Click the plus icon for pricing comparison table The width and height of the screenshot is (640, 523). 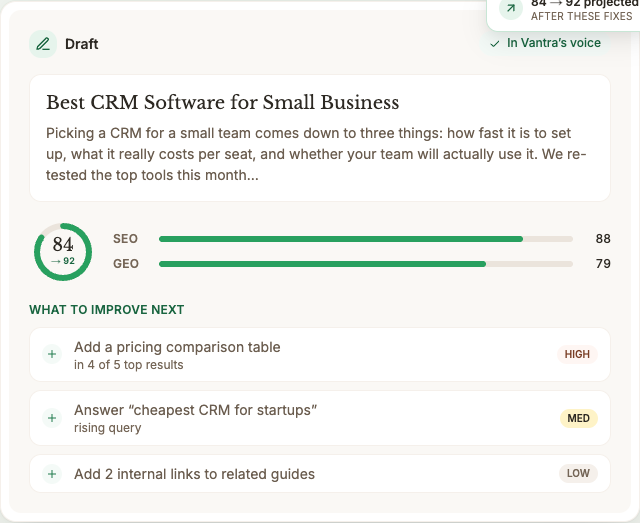[x=52, y=354]
